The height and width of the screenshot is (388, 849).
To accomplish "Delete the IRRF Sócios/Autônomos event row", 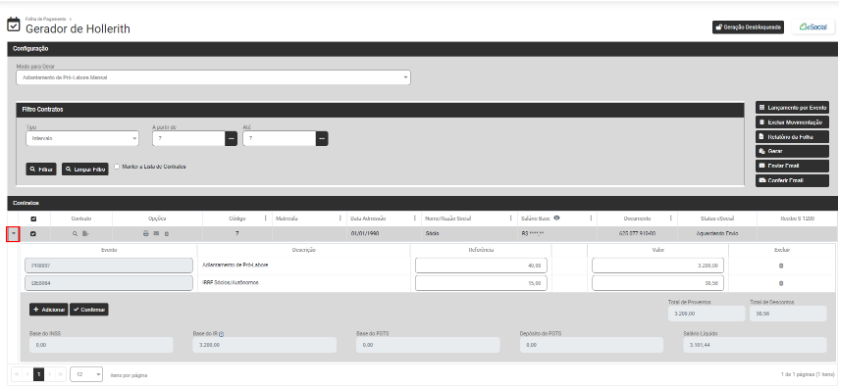I will (x=781, y=283).
